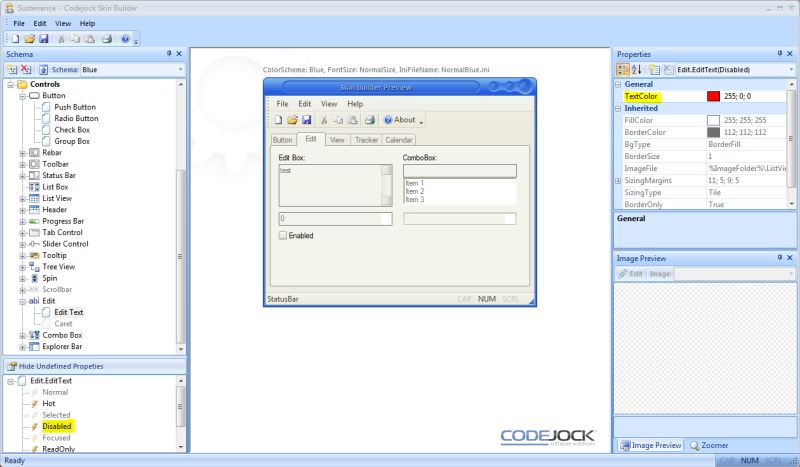Click the Add schema icon in Schema panel
The height and width of the screenshot is (467, 800).
click(12, 69)
